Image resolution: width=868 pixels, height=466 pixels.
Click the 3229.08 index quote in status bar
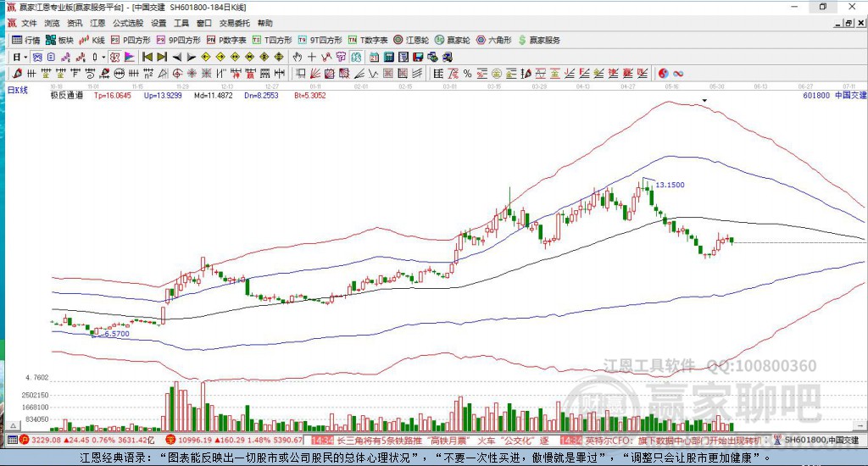tap(48, 440)
